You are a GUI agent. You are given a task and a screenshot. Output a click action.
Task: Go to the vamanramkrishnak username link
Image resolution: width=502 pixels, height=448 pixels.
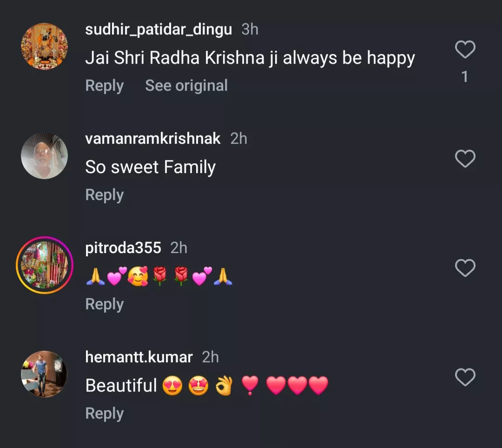(x=153, y=139)
